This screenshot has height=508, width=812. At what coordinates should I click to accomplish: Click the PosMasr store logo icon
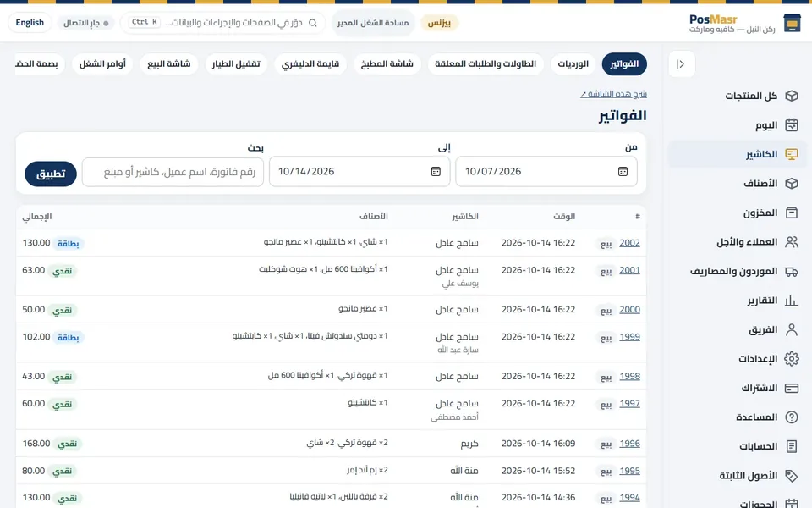tap(792, 24)
